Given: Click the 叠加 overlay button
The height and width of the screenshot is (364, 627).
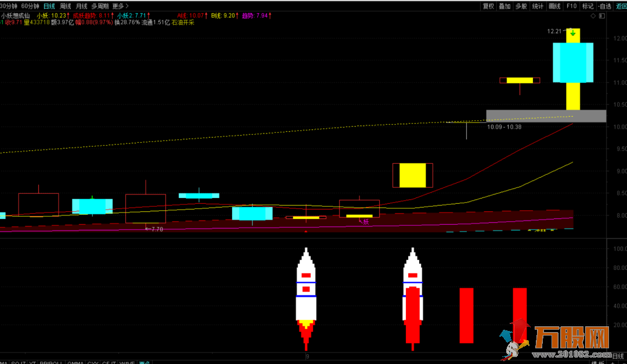Looking at the screenshot, I should (x=505, y=6).
